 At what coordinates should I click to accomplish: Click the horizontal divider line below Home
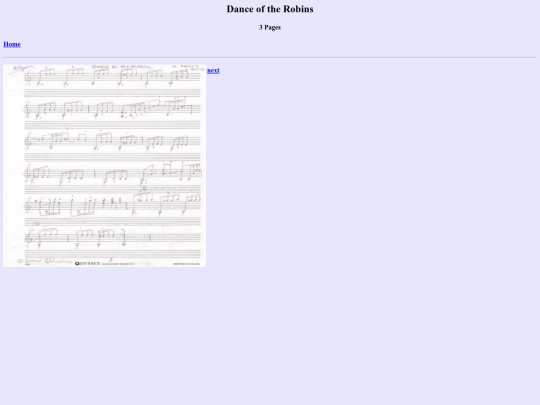point(270,58)
